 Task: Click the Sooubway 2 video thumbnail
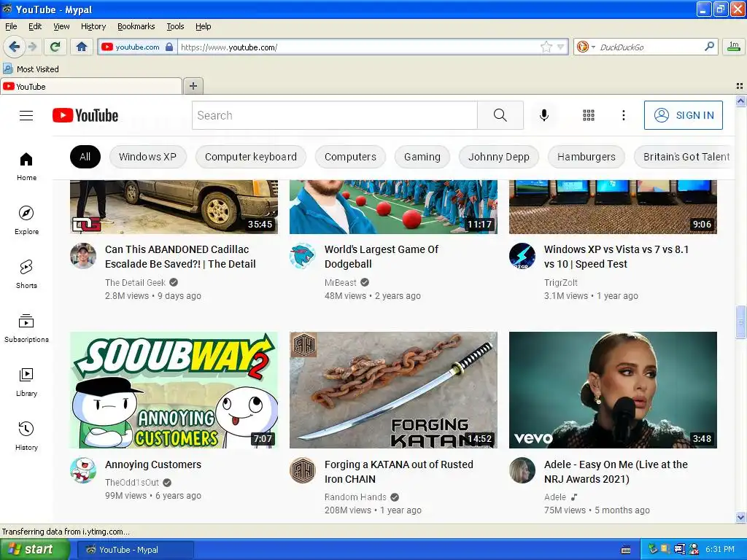pos(174,390)
